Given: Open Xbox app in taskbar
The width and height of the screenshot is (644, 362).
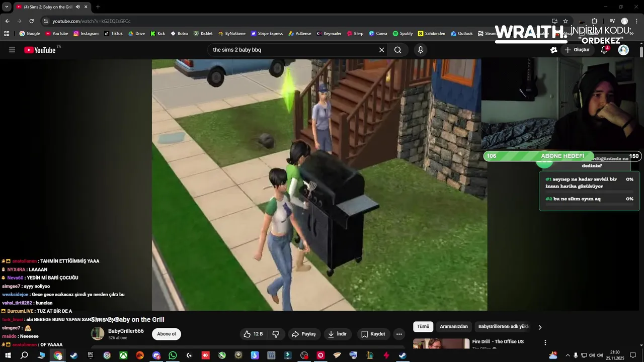Looking at the screenshot, I should click(x=123, y=355).
